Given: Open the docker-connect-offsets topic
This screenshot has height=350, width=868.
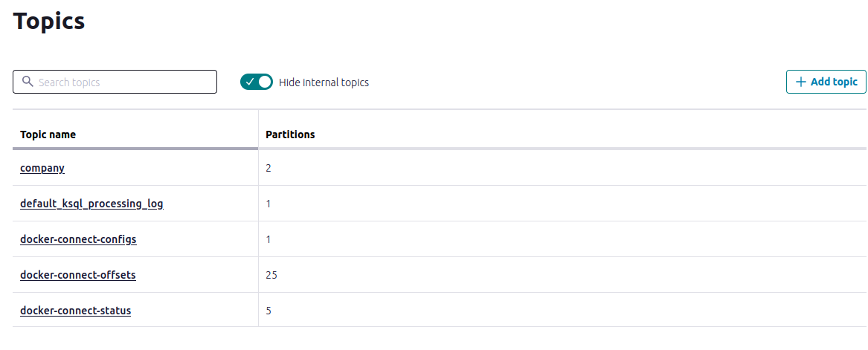Looking at the screenshot, I should coord(78,275).
